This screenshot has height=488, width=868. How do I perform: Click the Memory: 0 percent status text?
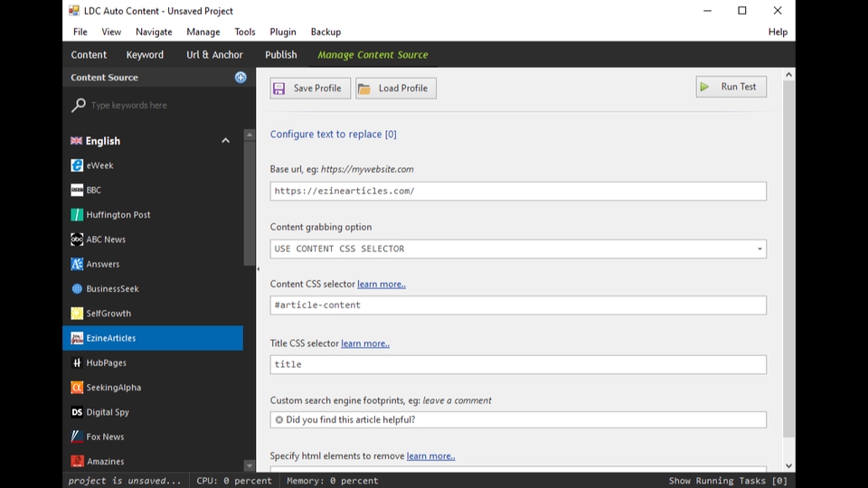tap(332, 481)
